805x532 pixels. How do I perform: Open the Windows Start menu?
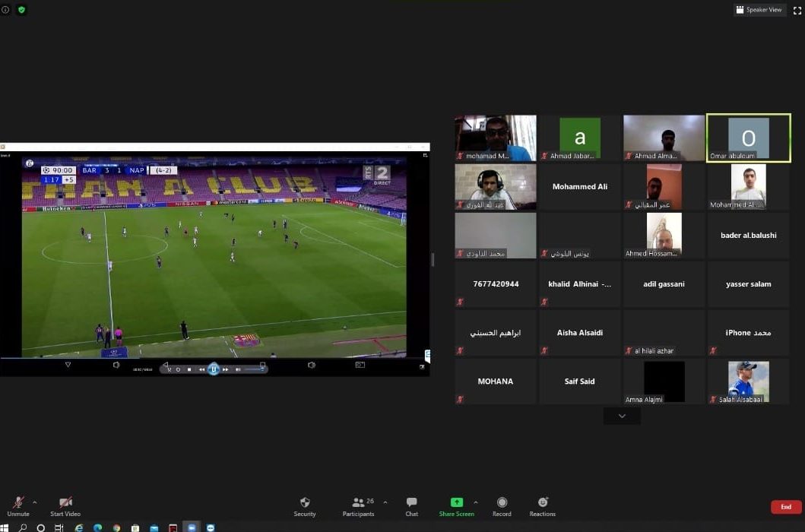click(x=4, y=527)
